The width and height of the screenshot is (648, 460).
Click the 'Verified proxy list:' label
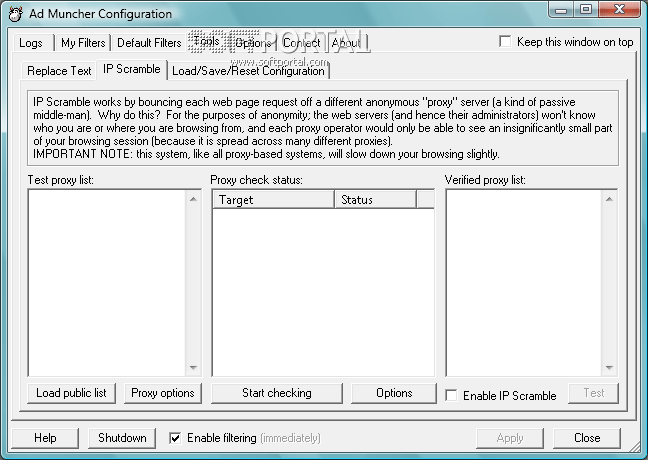(x=485, y=180)
